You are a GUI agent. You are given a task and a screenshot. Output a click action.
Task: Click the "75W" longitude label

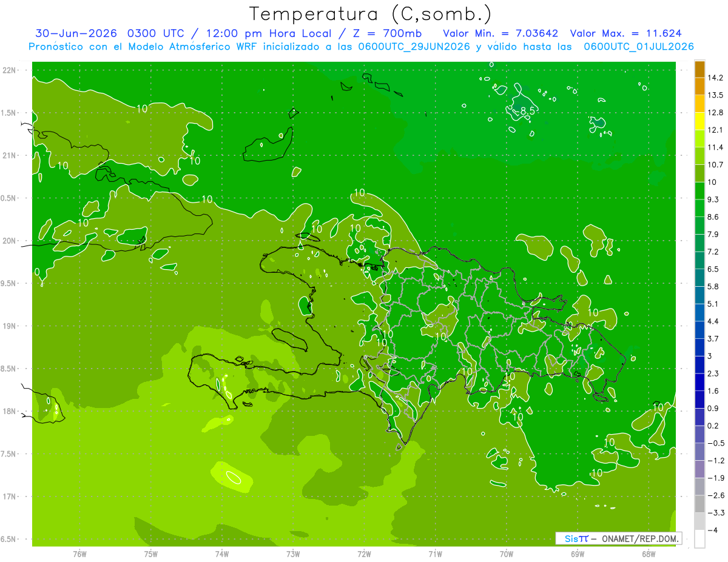[150, 554]
